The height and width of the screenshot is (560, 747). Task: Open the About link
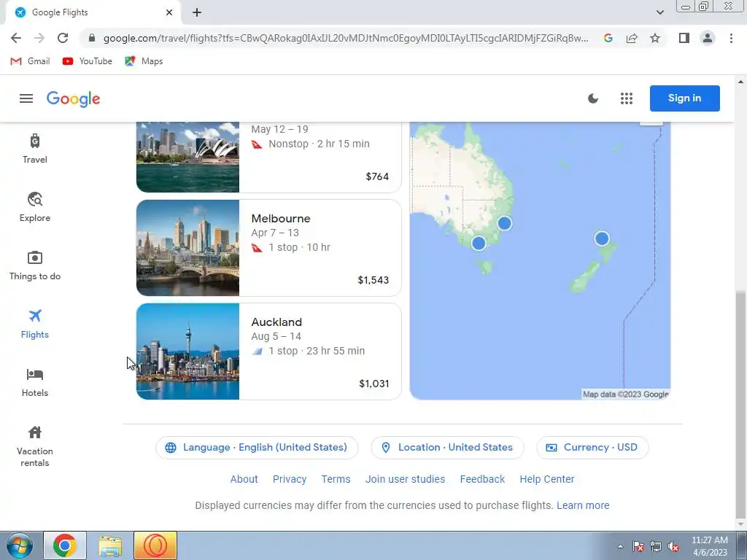coord(244,479)
